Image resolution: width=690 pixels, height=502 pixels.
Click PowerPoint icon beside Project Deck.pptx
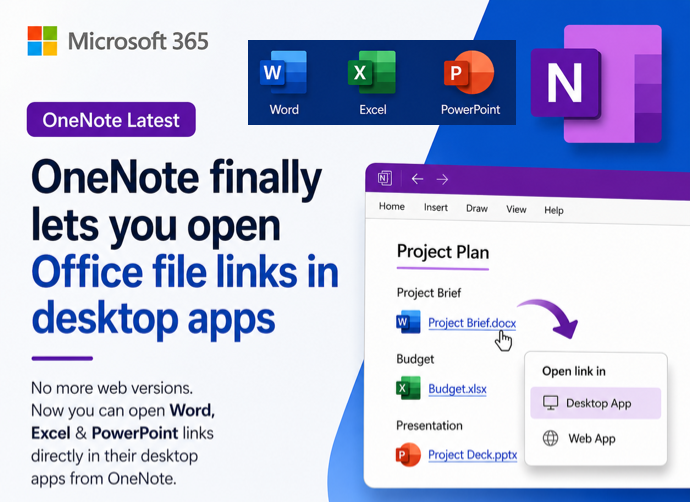408,454
